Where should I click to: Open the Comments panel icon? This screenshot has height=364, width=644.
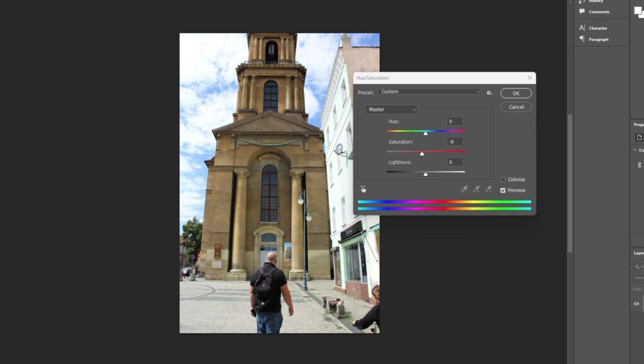pos(582,11)
